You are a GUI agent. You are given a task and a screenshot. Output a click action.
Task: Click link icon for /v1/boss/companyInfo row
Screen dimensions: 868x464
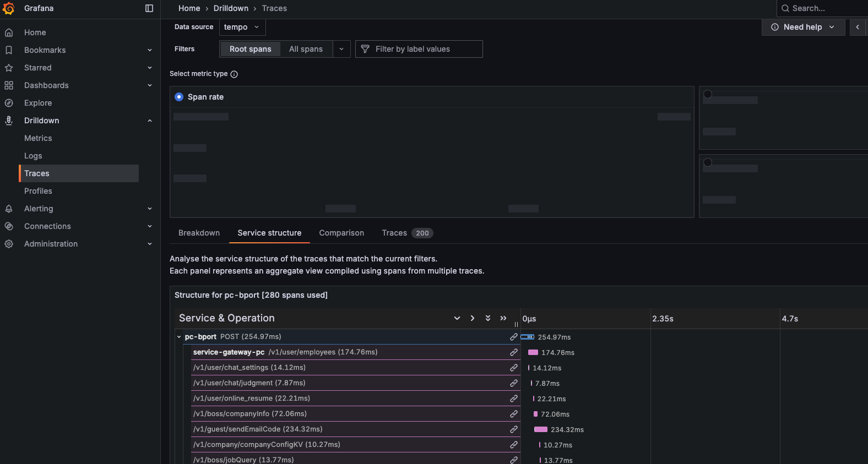pyautogui.click(x=513, y=414)
